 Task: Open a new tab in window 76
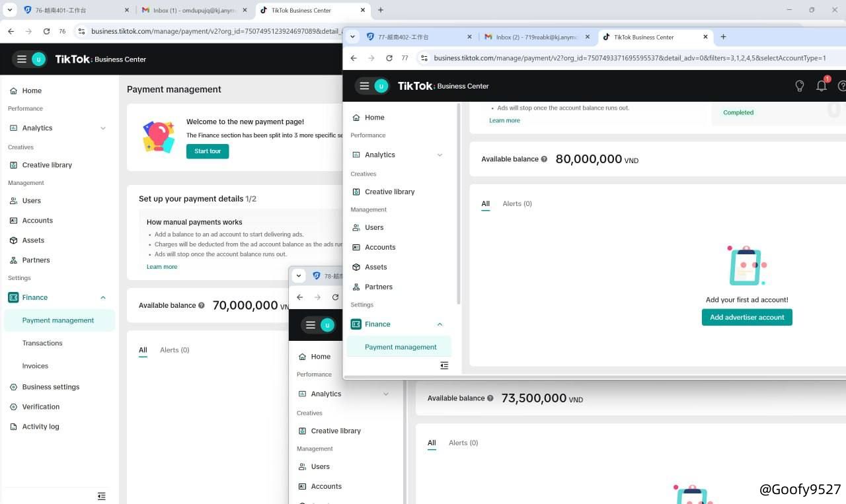pos(381,10)
